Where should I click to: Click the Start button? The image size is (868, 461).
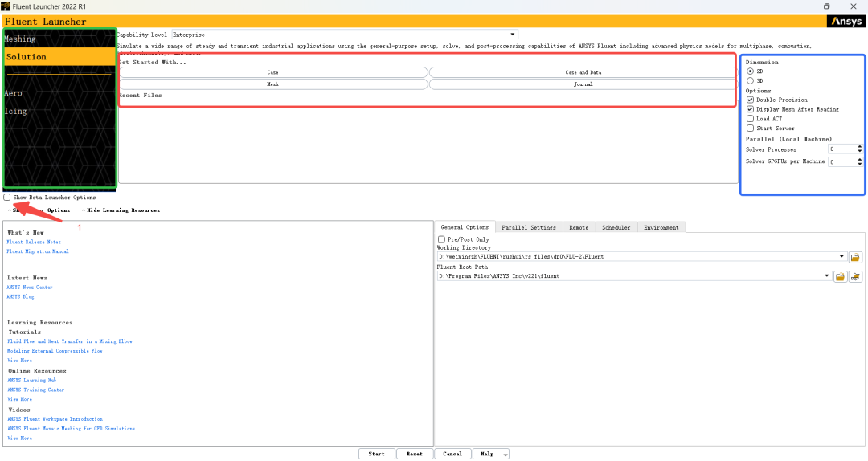click(376, 454)
